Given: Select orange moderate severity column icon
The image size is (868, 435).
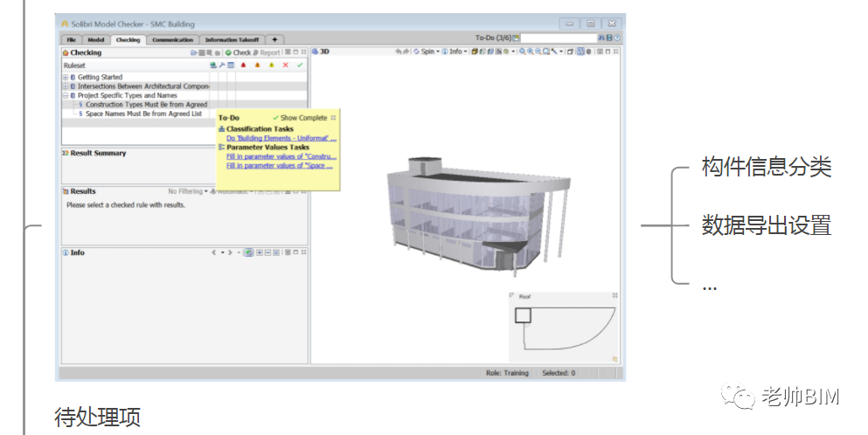Looking at the screenshot, I should pos(257,65).
